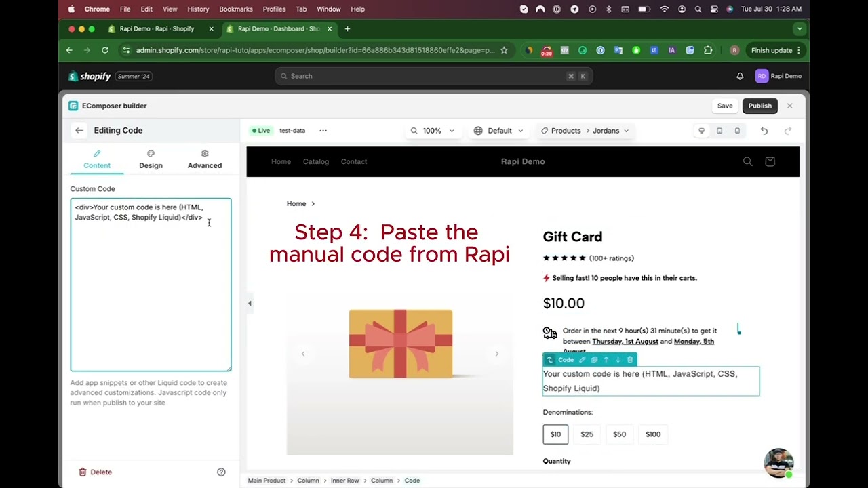Switch to the Advanced tab
The height and width of the screenshot is (488, 868).
205,160
